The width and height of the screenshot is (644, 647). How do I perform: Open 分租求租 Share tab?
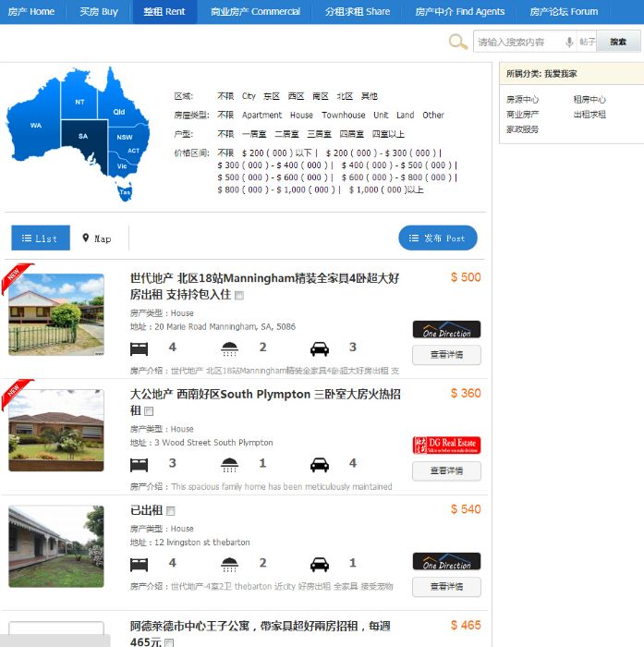tap(358, 11)
